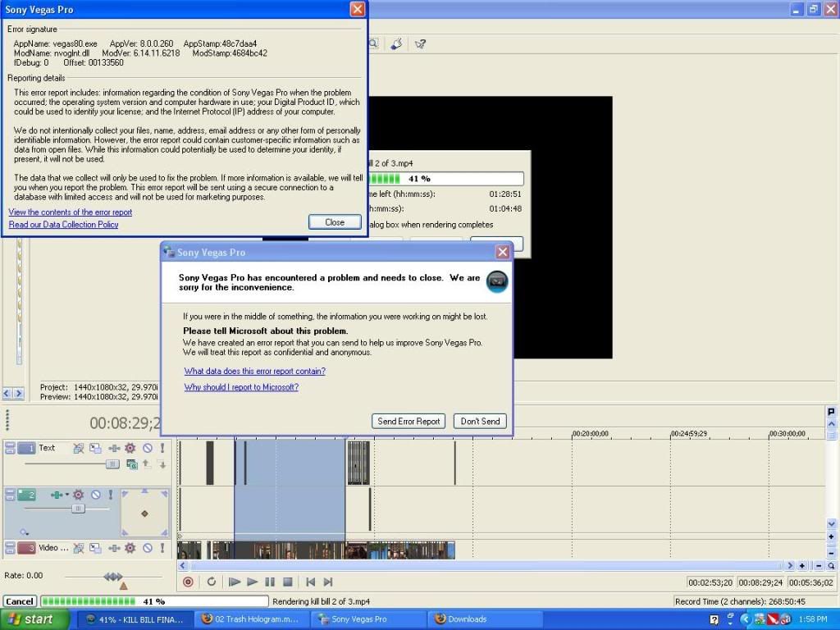This screenshot has height=630, width=840.
Task: Select track 2 number header
Action: pyautogui.click(x=26, y=495)
